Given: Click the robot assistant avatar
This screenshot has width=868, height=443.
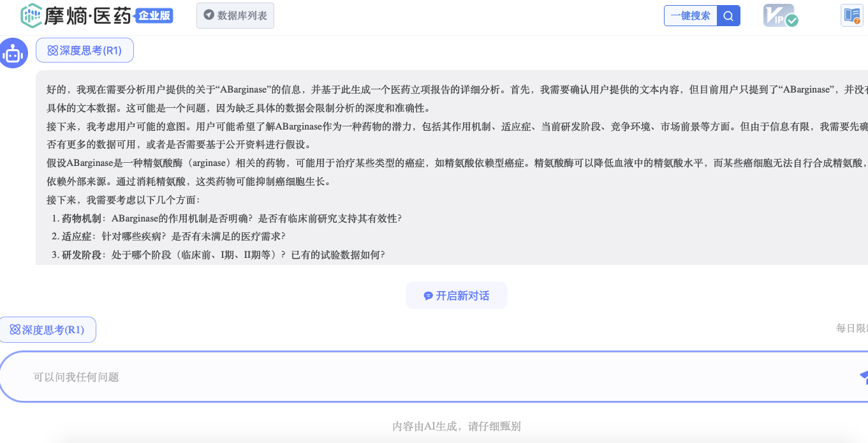Looking at the screenshot, I should coord(13,54).
